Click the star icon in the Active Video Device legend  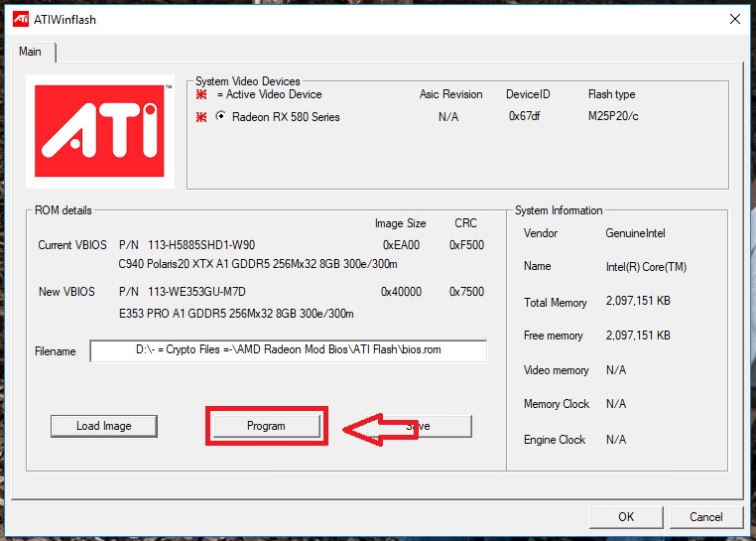point(201,94)
